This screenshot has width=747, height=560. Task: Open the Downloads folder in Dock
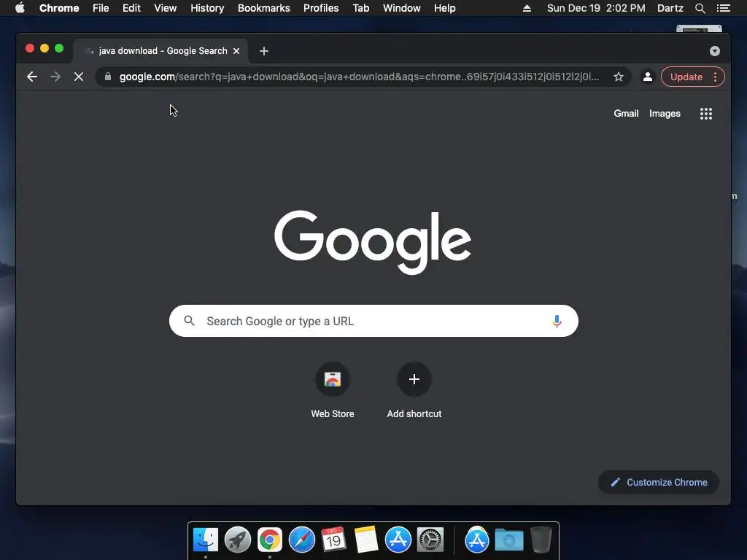508,540
